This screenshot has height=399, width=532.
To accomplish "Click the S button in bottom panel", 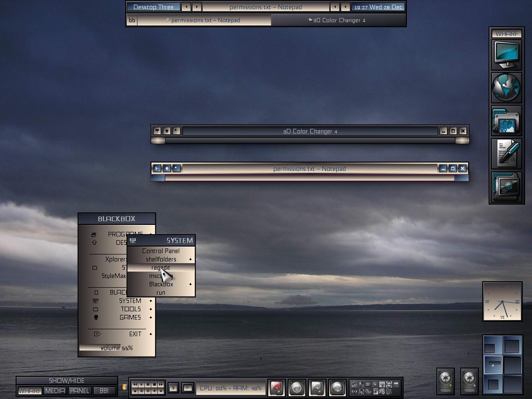I will [x=173, y=388].
